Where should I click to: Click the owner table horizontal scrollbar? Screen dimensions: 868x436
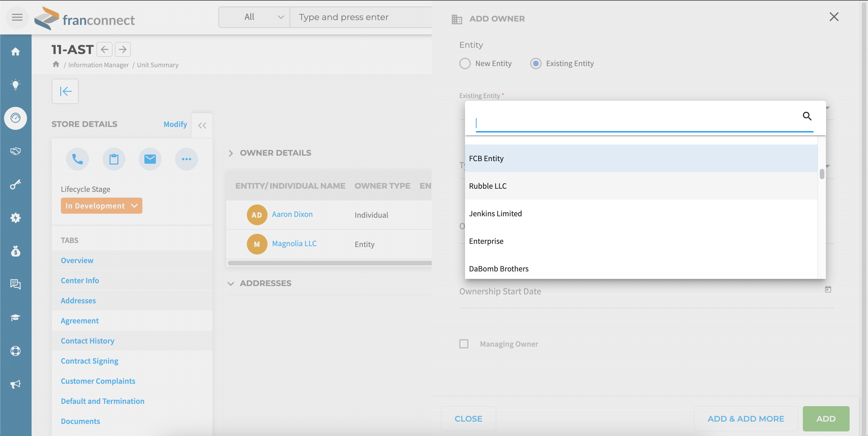click(x=330, y=263)
